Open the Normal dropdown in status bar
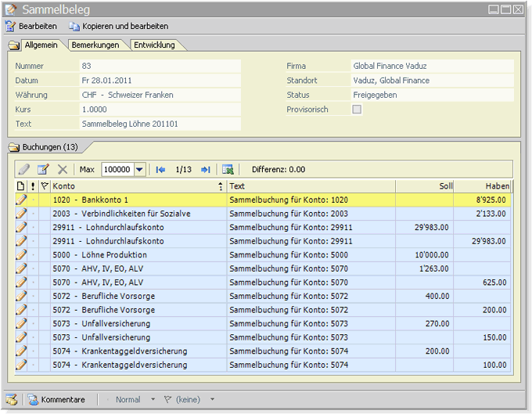 click(153, 399)
